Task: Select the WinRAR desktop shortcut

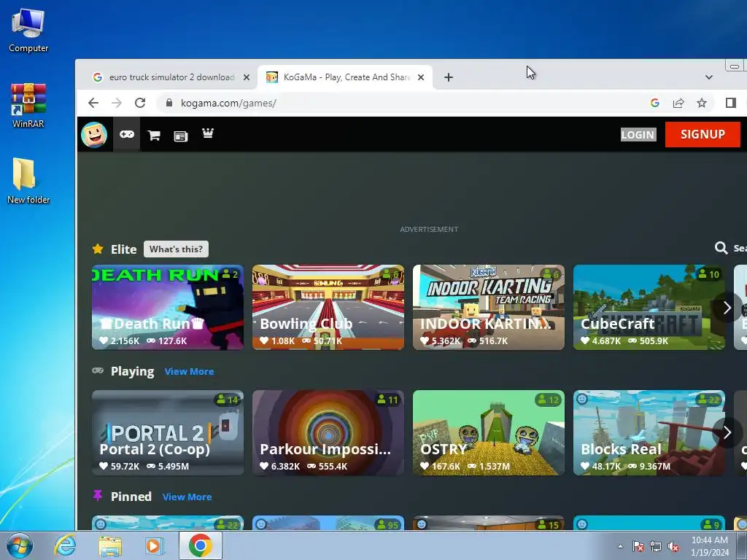Action: (x=28, y=106)
